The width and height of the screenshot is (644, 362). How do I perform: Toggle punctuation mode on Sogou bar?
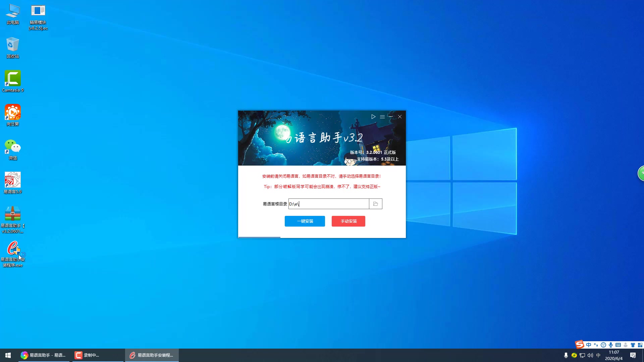click(596, 345)
